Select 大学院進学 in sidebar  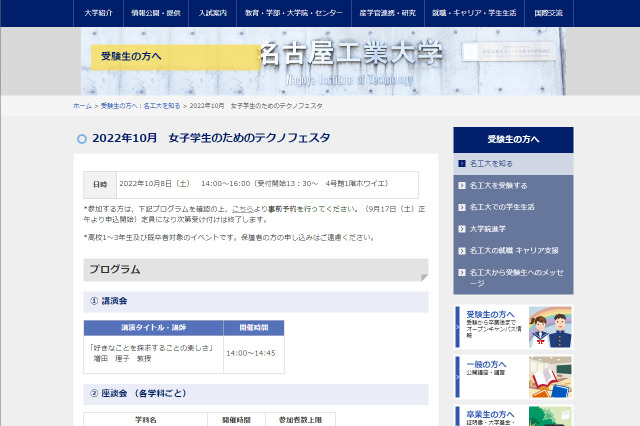(513, 229)
